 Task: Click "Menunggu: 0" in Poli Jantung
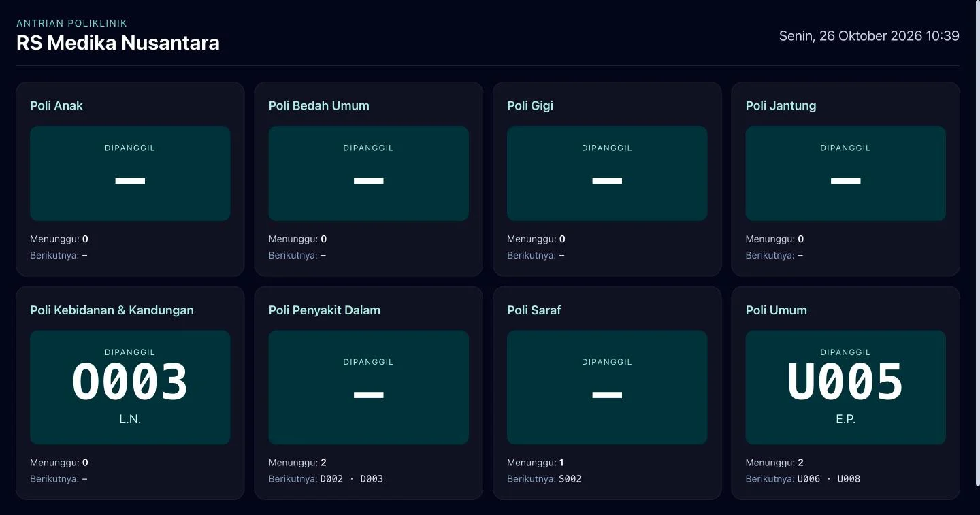[x=774, y=239]
